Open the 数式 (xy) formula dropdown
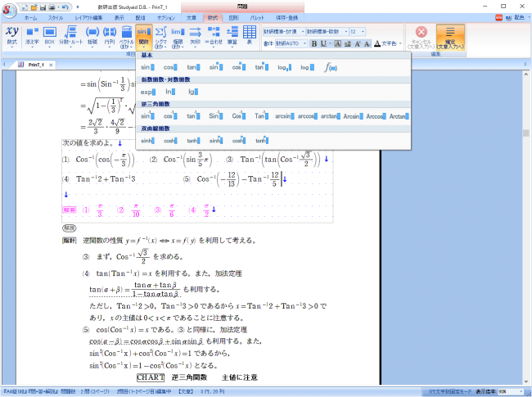 tap(12, 36)
